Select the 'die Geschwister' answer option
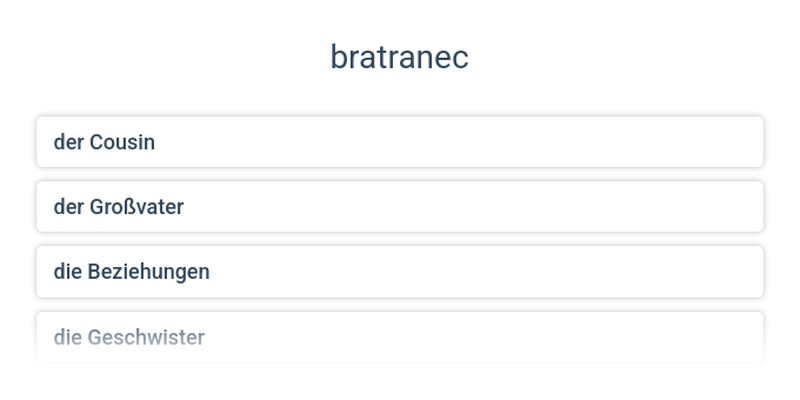Screen dimensions: 800x400 [x=400, y=337]
